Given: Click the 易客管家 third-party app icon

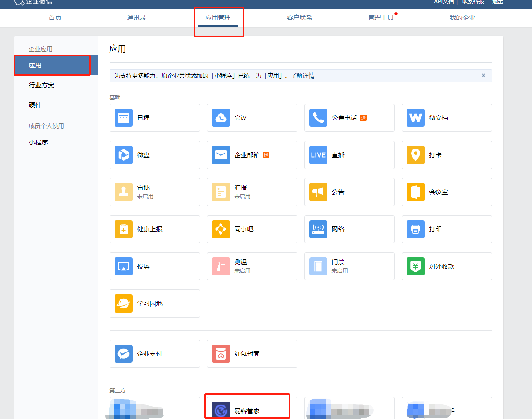Looking at the screenshot, I should tap(221, 410).
